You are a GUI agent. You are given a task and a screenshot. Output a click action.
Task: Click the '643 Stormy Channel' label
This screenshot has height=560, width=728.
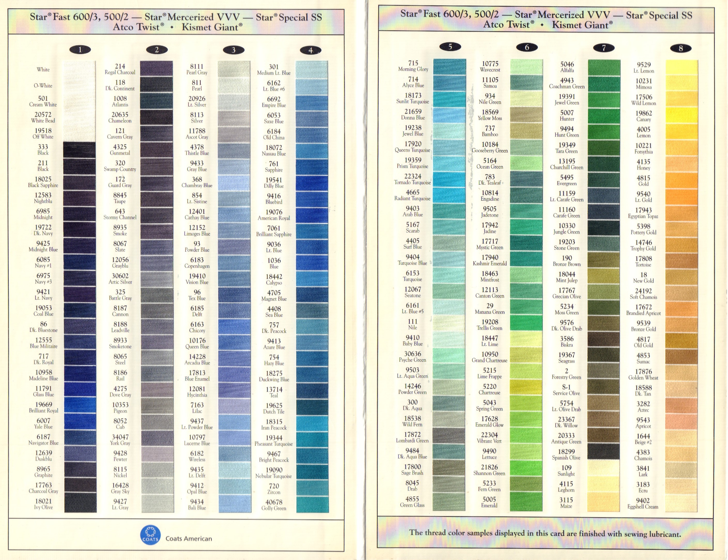point(120,214)
